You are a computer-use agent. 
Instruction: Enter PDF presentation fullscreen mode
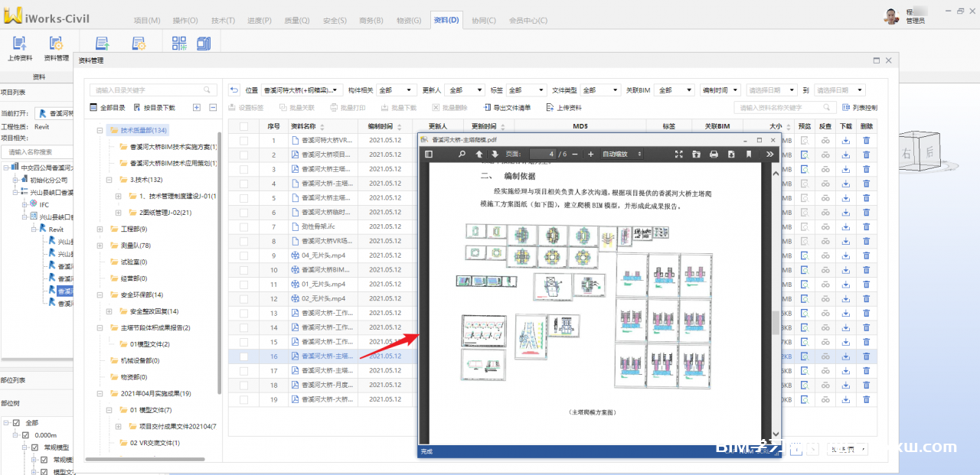pos(679,154)
